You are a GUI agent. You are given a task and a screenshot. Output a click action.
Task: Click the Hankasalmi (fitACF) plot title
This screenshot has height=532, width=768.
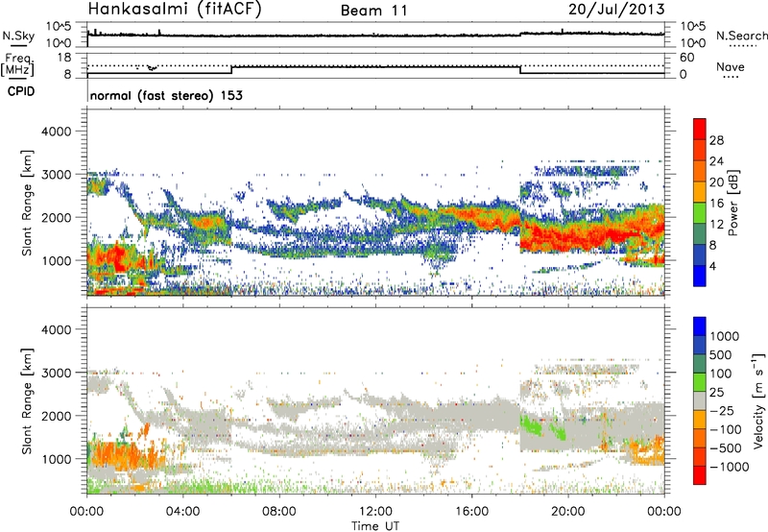pyautogui.click(x=175, y=10)
